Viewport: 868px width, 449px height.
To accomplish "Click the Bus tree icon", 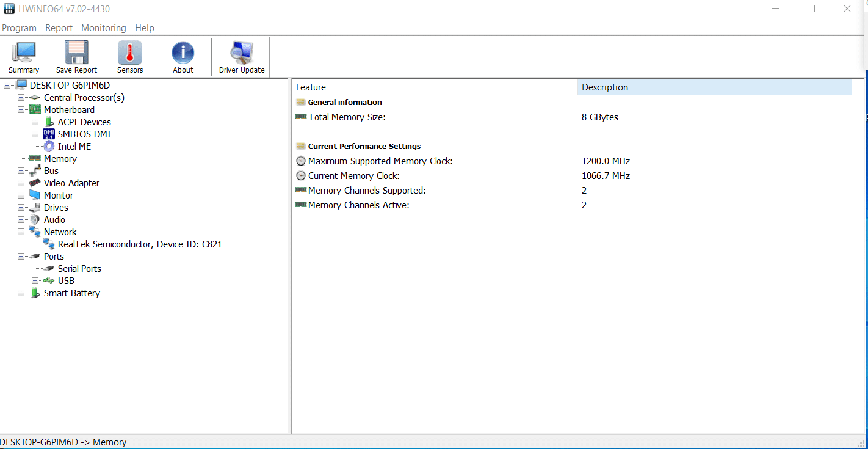I will coord(35,170).
